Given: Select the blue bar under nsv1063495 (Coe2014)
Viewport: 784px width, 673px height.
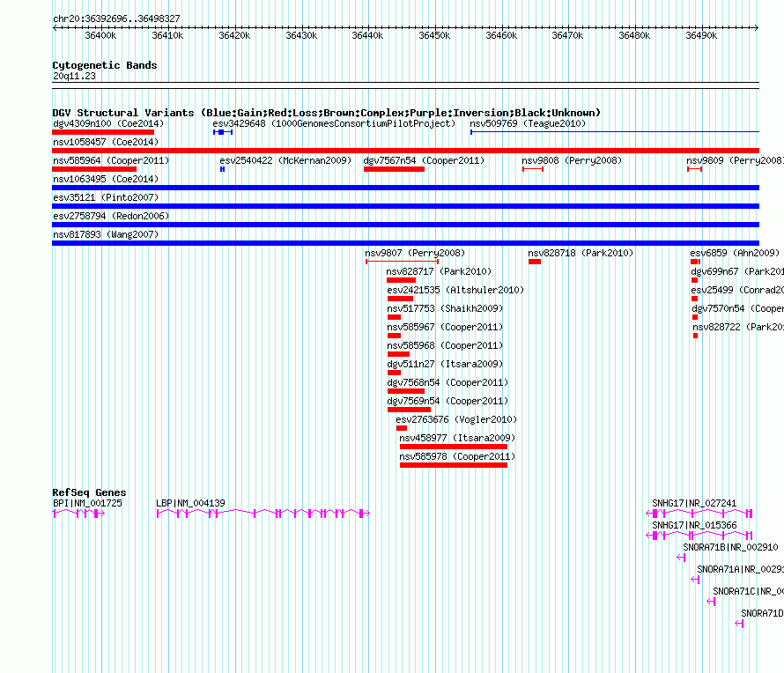Looking at the screenshot, I should [x=405, y=188].
